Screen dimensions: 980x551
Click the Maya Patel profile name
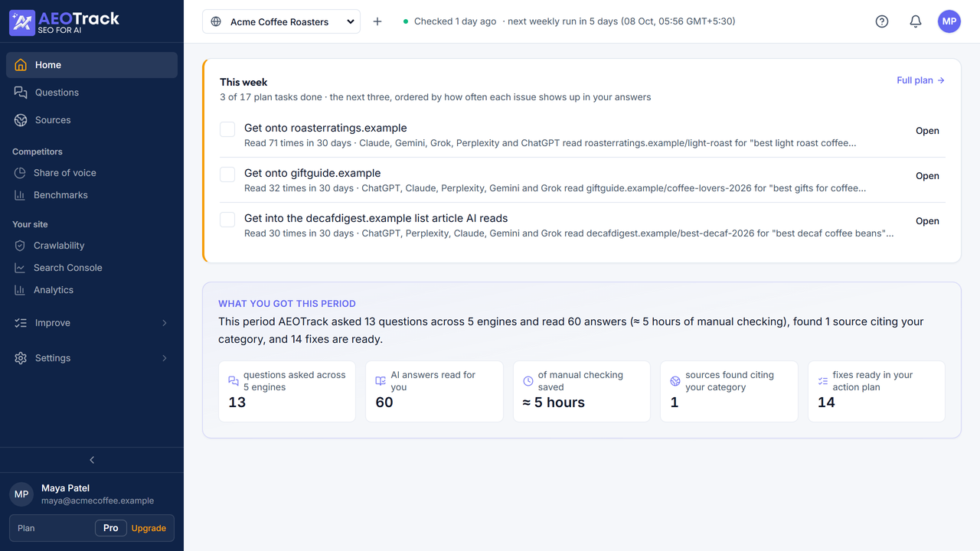tap(65, 488)
